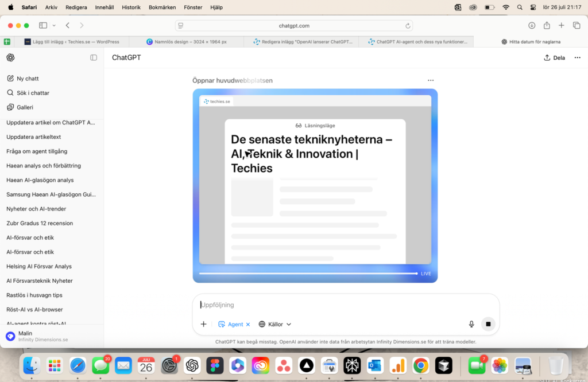The image size is (588, 382).
Task: Open Figma from the Dock
Action: point(215,365)
